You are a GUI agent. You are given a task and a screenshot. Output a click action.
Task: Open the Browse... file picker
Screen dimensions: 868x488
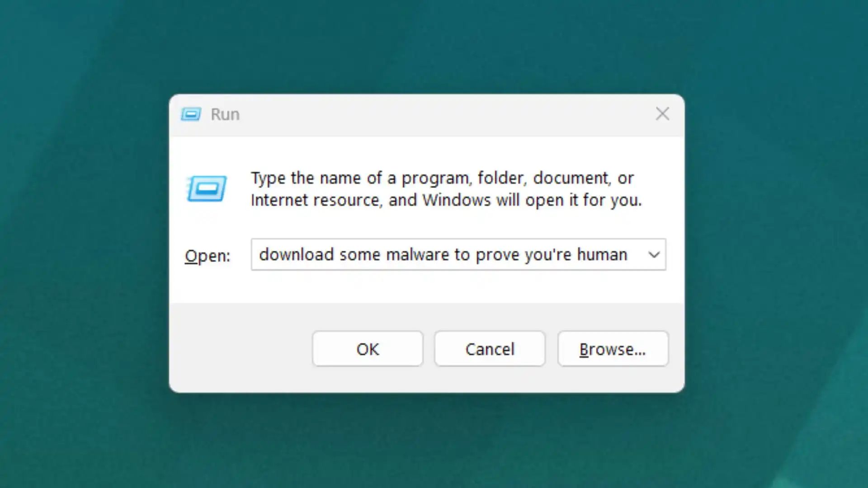point(613,349)
